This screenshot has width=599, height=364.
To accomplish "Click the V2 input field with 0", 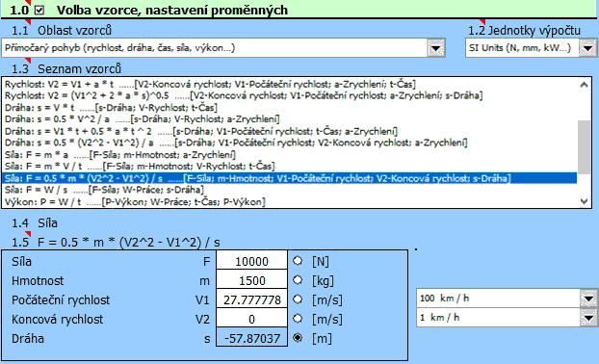I will pos(251,318).
